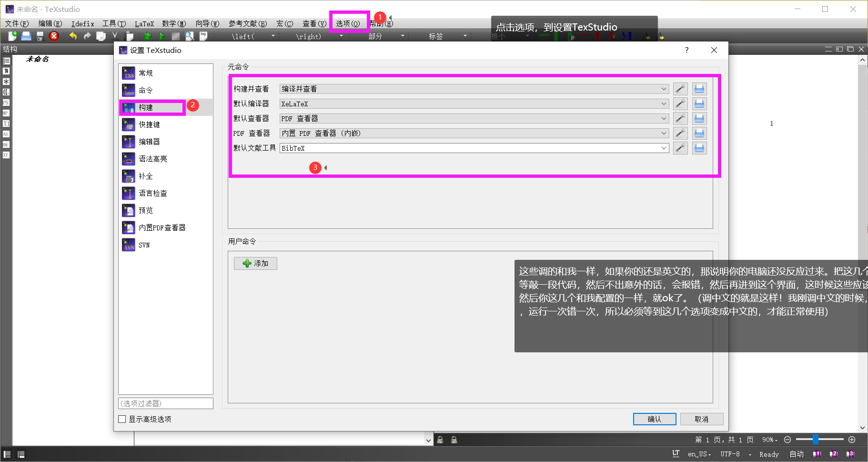Open the 选项 menu in the menu bar
The image size is (868, 462).
click(x=349, y=23)
